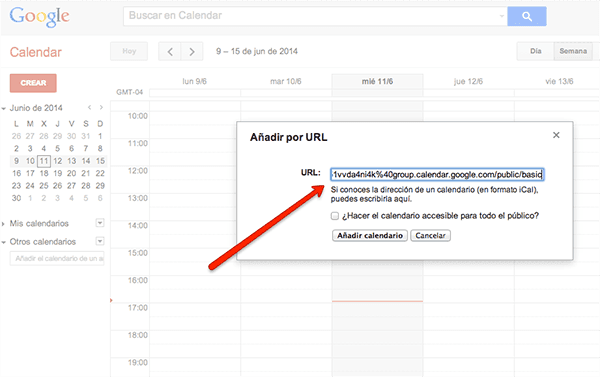
Task: Check Hacer el calendario accesible para todo el público
Action: click(x=335, y=216)
